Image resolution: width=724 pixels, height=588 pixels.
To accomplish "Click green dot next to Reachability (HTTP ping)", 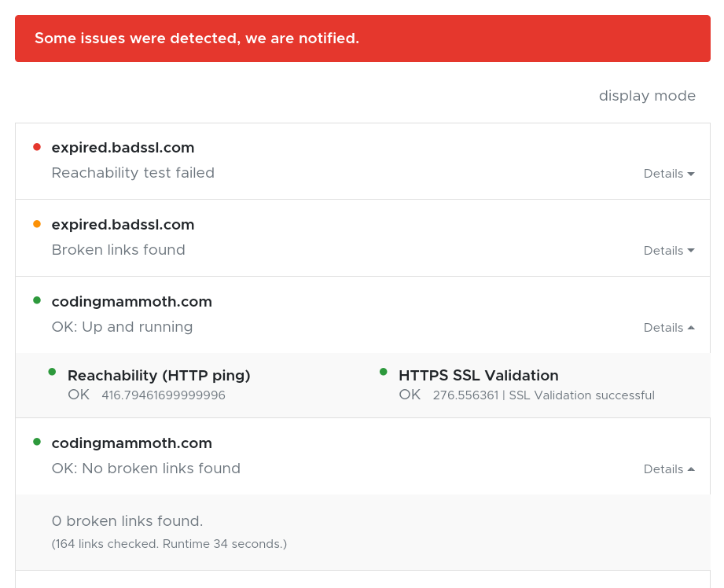I will pyautogui.click(x=53, y=372).
